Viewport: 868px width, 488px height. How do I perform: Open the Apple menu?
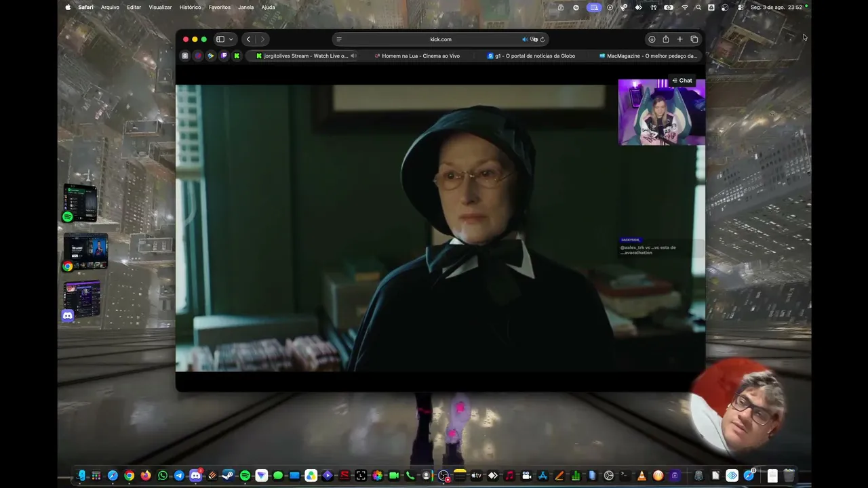68,7
